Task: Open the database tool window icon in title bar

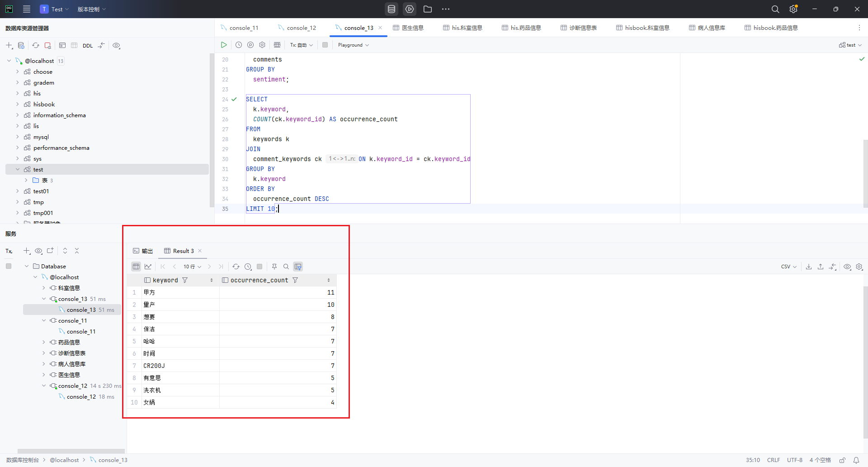Action: [x=392, y=9]
